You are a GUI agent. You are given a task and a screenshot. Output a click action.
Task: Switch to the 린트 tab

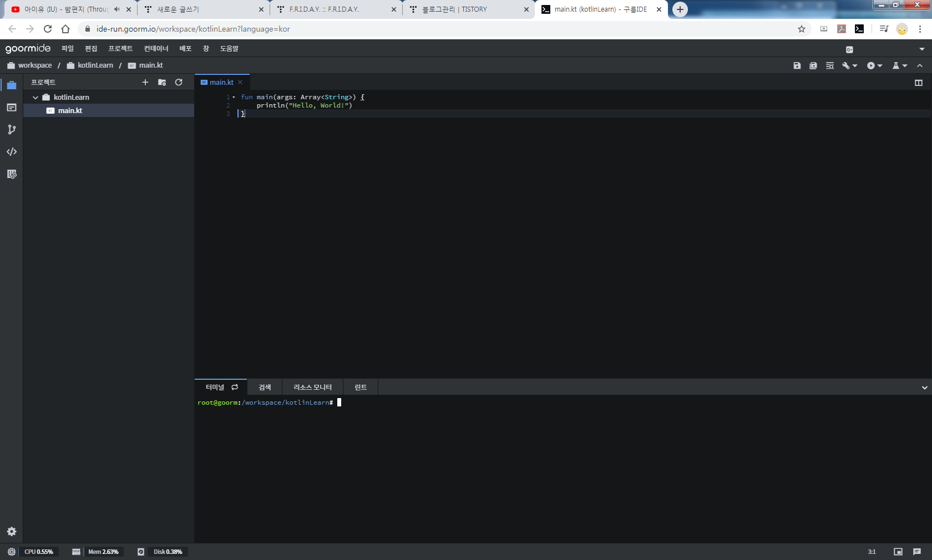(361, 387)
